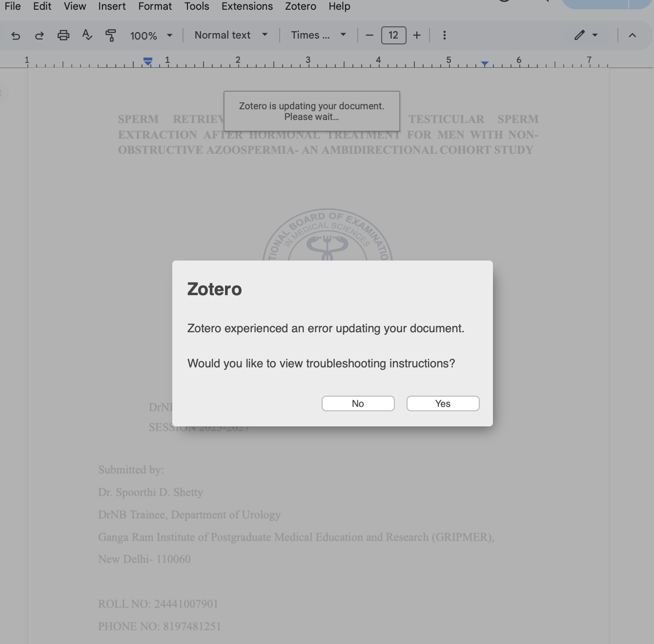Open the 100% zoom dropdown
Viewport: 654px width, 644px height.
(151, 36)
